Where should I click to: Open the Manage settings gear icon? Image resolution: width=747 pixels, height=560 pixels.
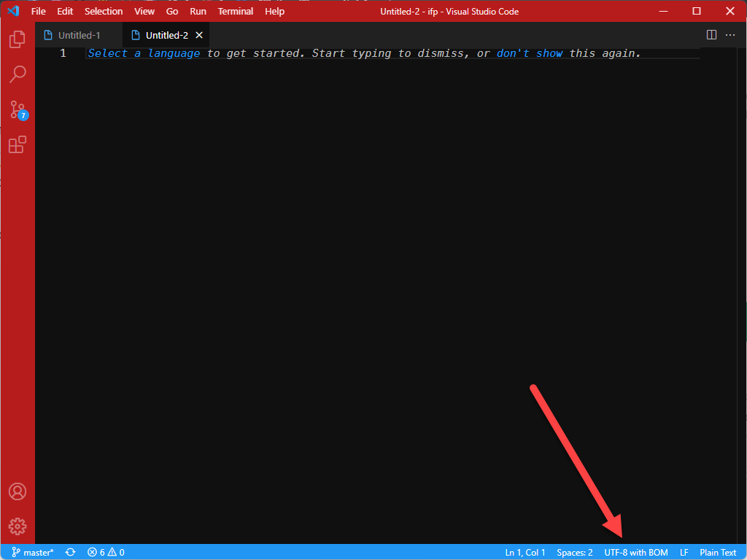tap(18, 526)
